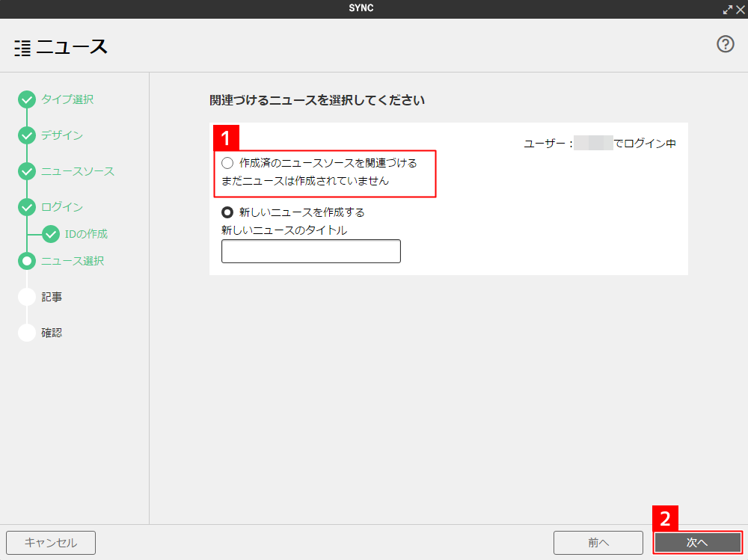Image resolution: width=748 pixels, height=560 pixels.
Task: Click the まだニュースは作成されていません message
Action: tap(305, 181)
